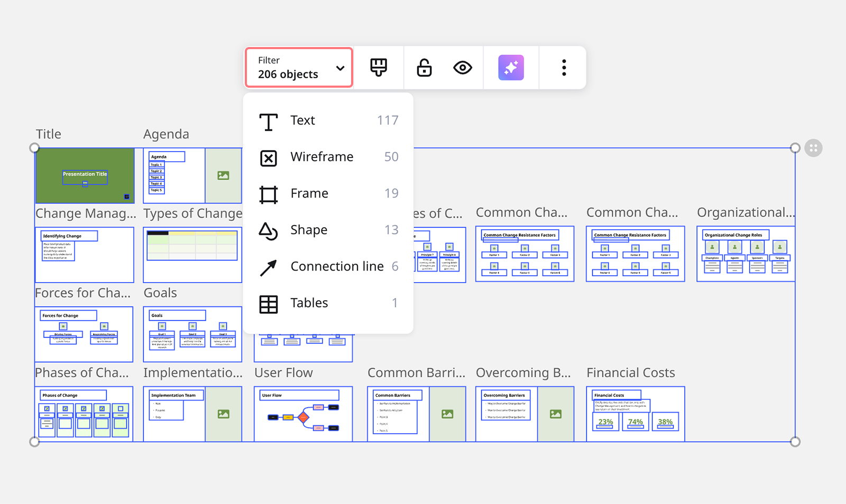
Task: Click the paint roller style icon
Action: (x=379, y=68)
